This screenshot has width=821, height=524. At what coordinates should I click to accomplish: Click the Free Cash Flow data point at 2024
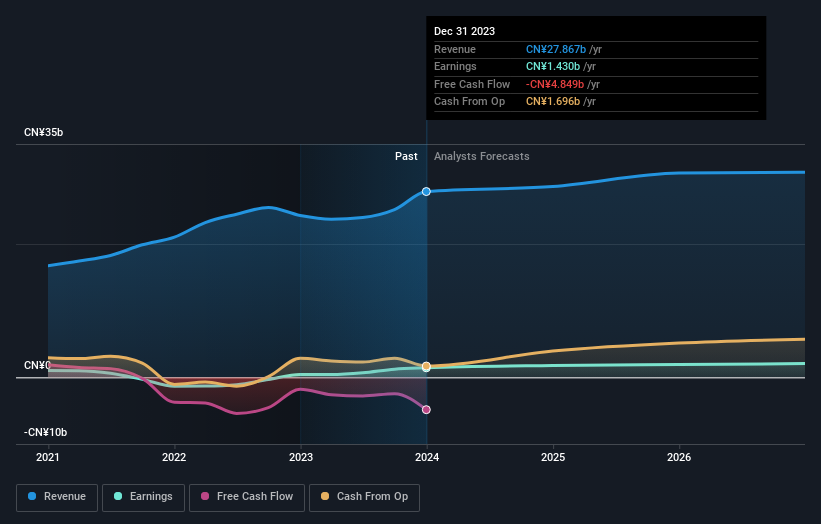tap(426, 409)
